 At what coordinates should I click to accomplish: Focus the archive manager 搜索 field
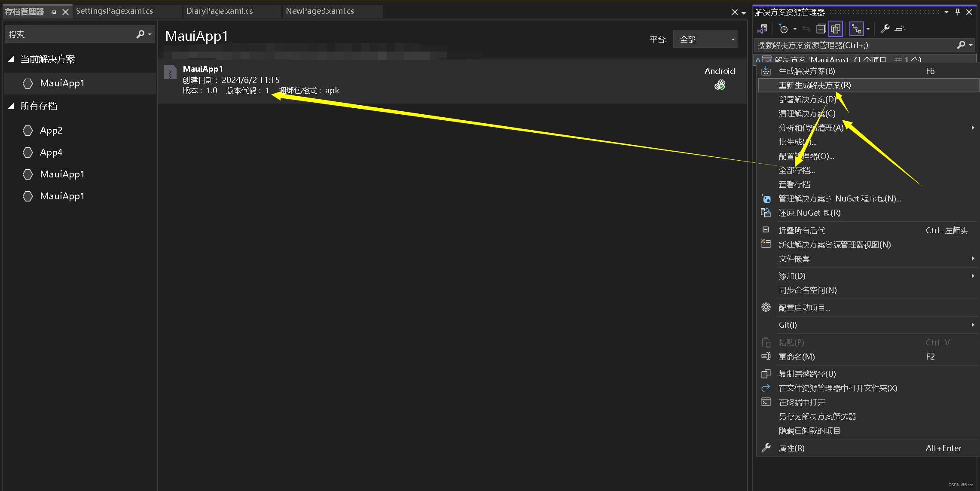point(70,34)
